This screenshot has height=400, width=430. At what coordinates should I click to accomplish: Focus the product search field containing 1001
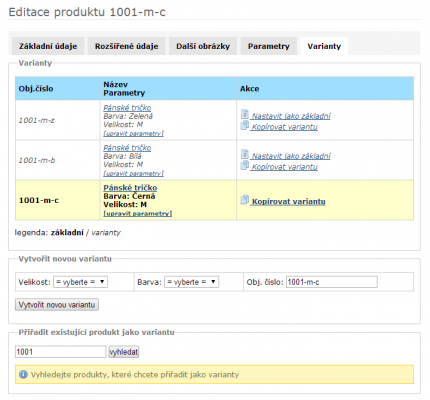point(60,352)
